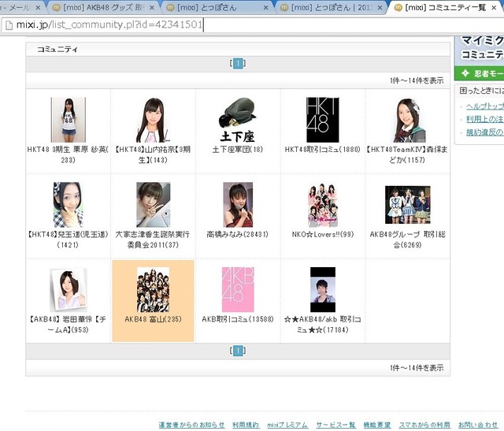This screenshot has width=504, height=431.
Task: Click AKB48グループ 取引総合(6269) text link
Action: [407, 240]
